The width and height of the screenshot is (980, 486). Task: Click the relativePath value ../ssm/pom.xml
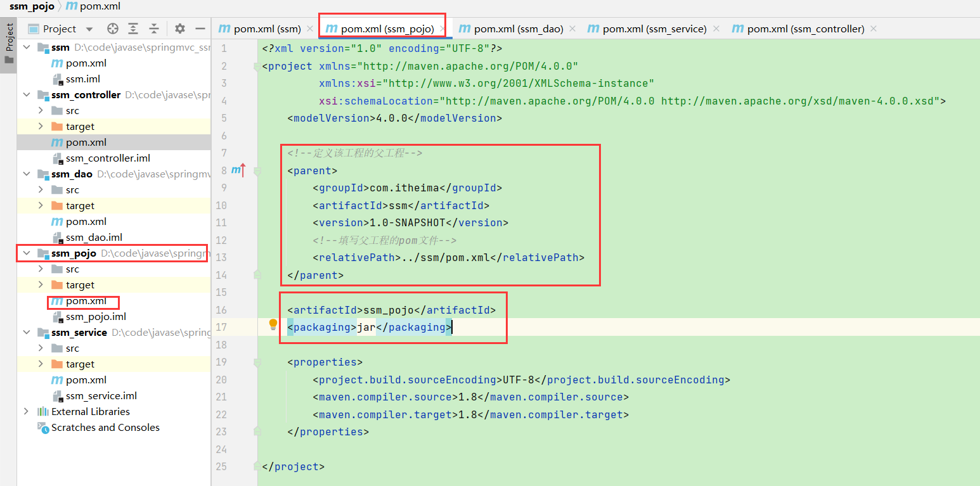click(x=446, y=257)
